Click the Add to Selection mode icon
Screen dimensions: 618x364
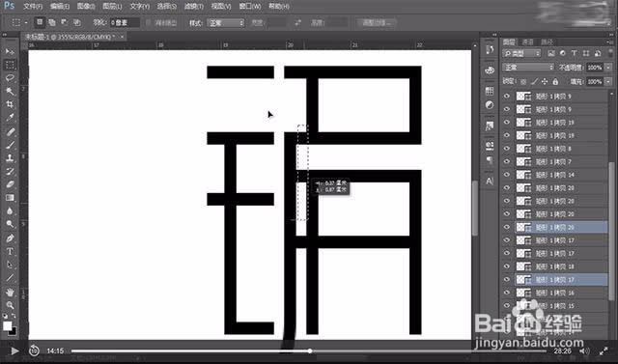(x=52, y=22)
